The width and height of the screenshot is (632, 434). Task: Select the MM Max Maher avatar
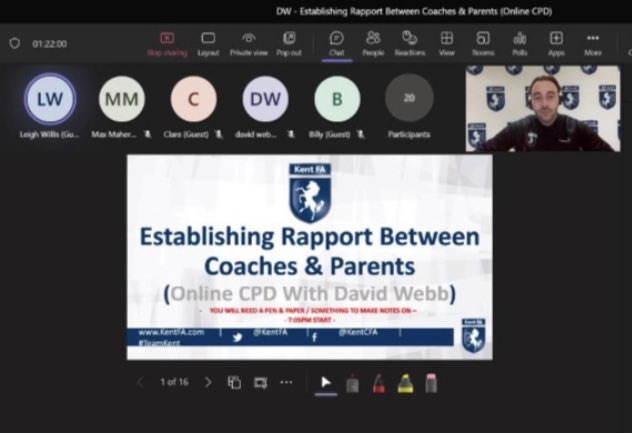[121, 99]
